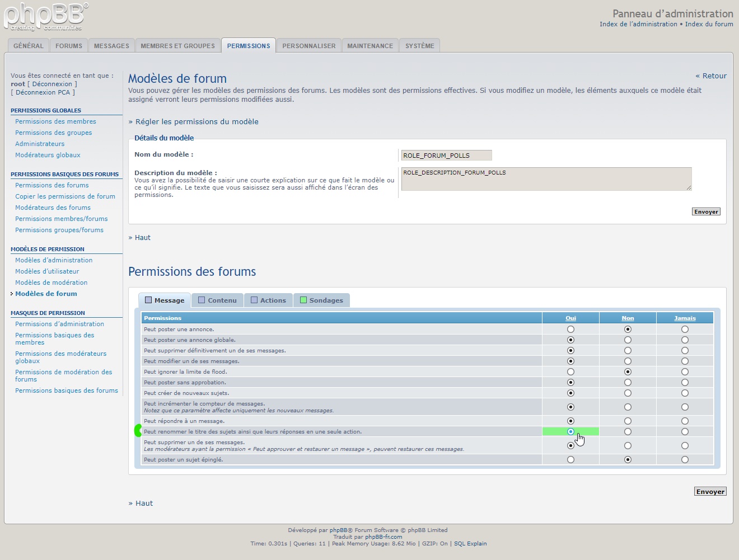Switch to the Maintenance tab
Screen dimensions: 739x560
[369, 46]
